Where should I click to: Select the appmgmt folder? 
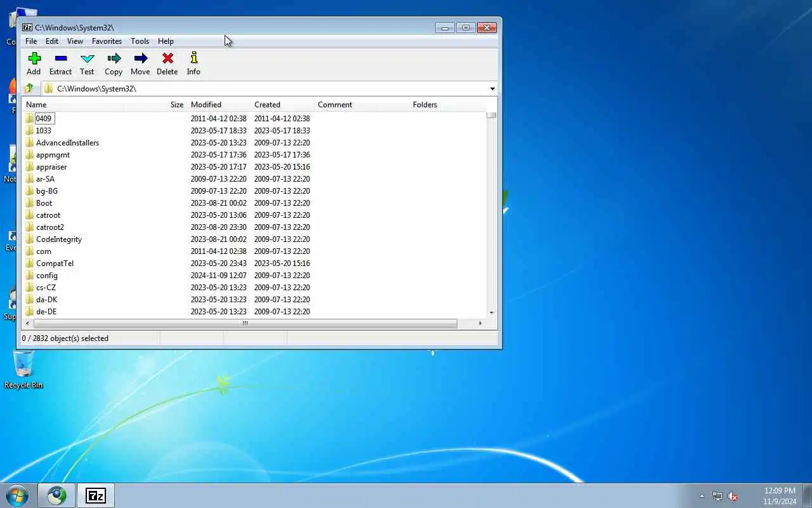(53, 154)
